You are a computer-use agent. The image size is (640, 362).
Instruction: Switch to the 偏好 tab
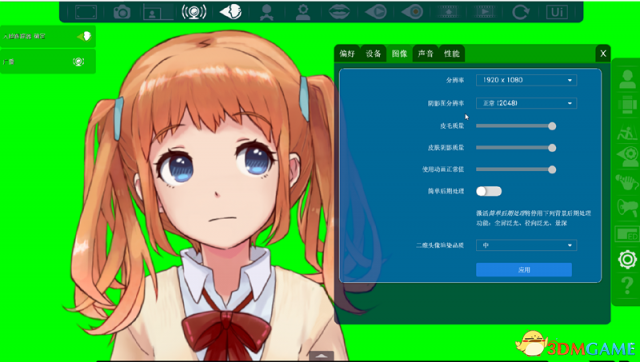pos(347,53)
